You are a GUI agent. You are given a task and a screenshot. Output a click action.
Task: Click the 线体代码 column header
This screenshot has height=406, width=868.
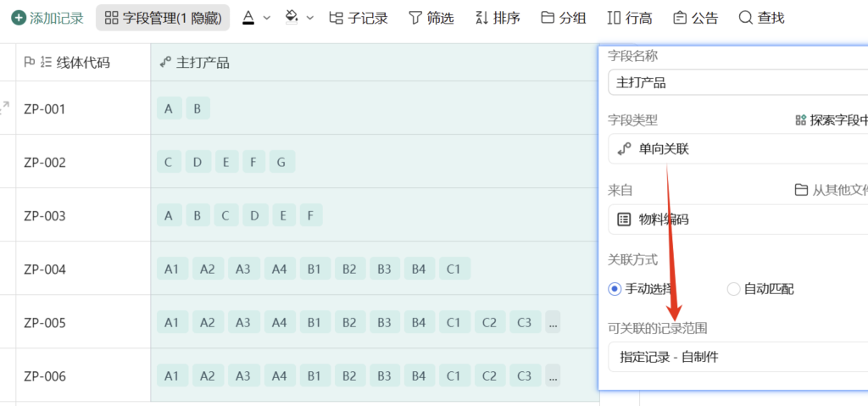click(83, 63)
